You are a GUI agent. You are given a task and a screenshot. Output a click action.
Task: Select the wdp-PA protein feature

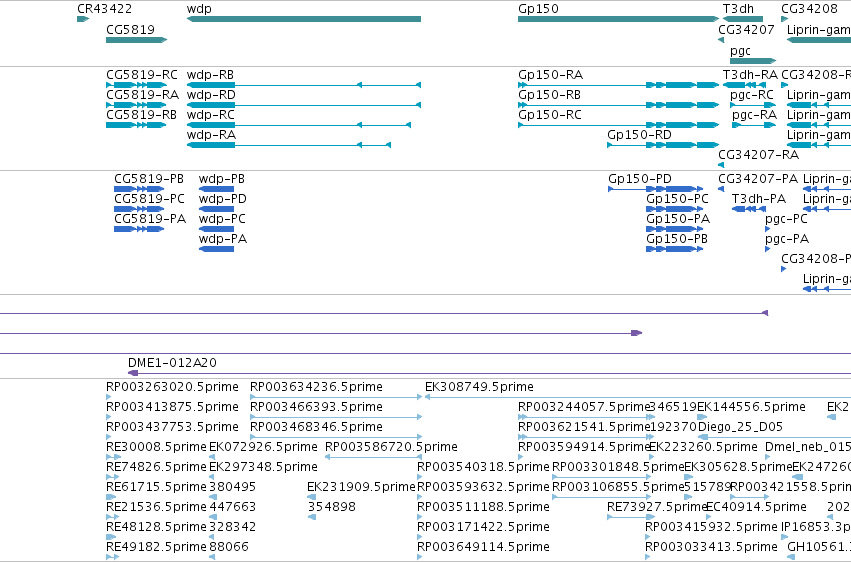pos(217,250)
